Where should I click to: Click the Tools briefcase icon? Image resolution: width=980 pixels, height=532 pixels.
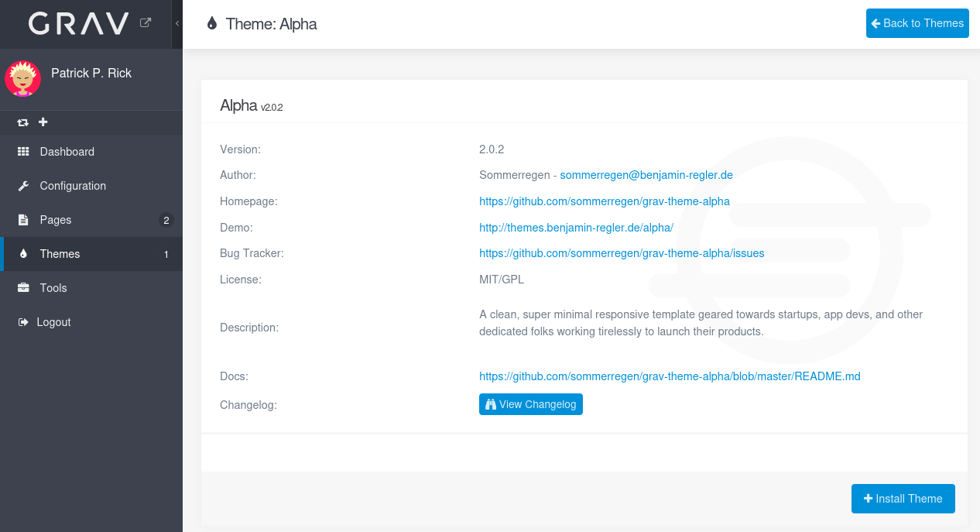(x=23, y=288)
